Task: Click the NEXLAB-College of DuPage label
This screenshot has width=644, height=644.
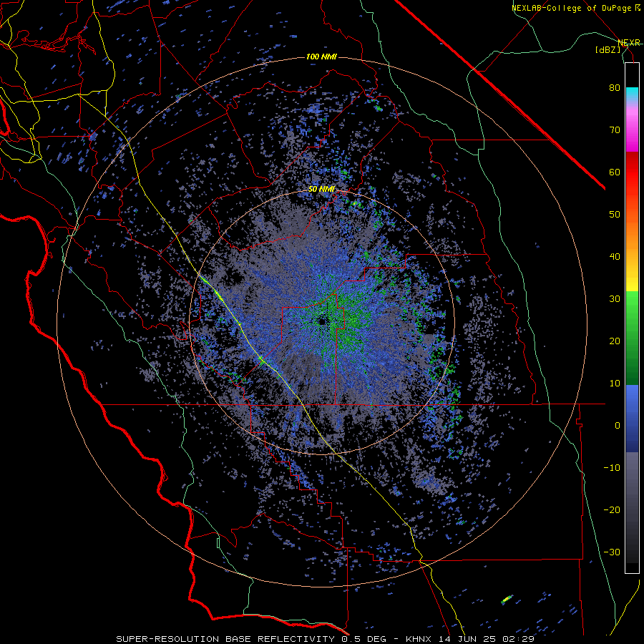Action: [x=571, y=8]
